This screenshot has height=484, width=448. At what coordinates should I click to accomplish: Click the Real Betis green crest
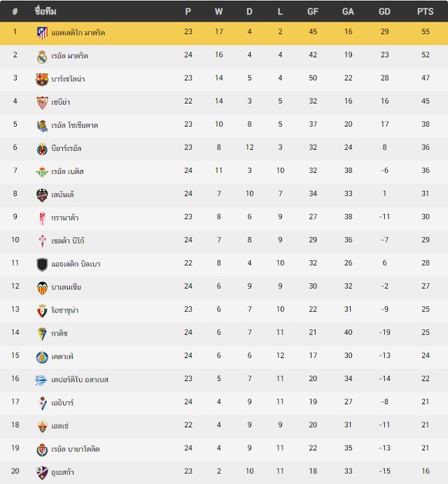tap(42, 172)
